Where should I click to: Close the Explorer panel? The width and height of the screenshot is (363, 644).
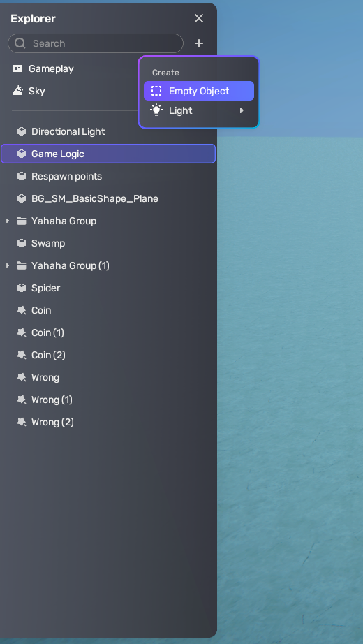coord(199,18)
